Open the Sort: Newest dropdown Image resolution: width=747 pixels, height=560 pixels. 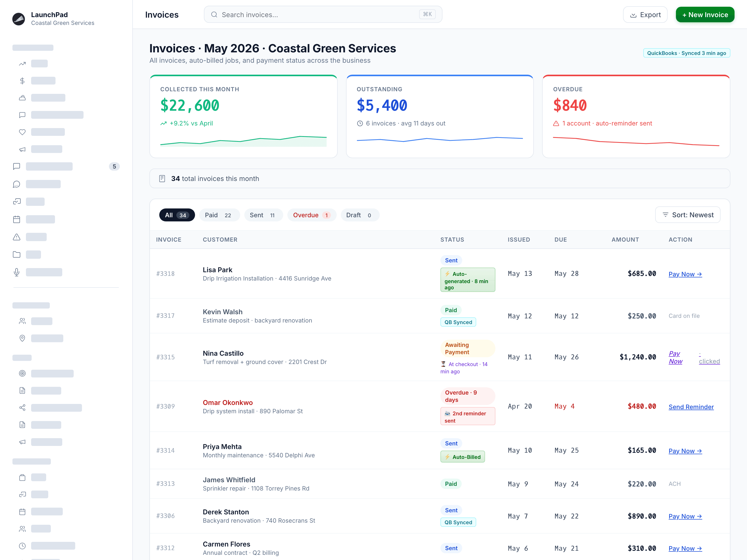(x=688, y=215)
